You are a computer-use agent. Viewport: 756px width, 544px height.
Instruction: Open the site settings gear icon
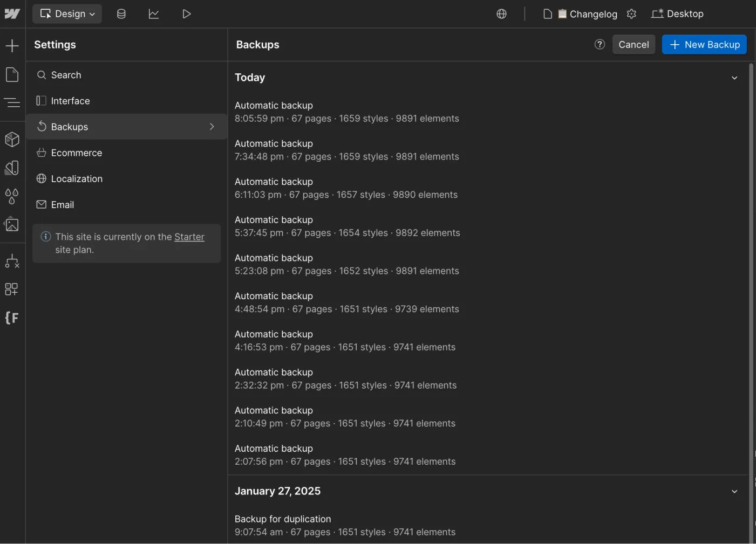pos(631,13)
